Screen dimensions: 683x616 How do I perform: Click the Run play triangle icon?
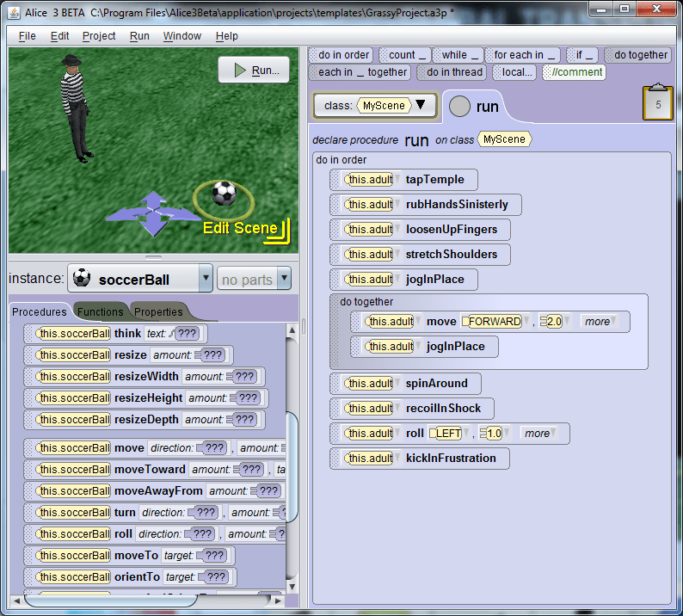[240, 71]
